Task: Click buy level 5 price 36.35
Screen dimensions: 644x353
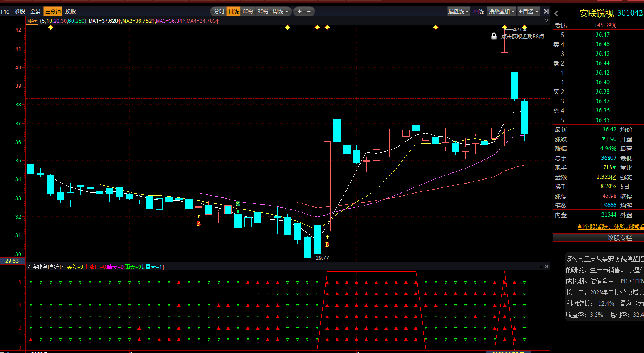Action: [x=603, y=120]
